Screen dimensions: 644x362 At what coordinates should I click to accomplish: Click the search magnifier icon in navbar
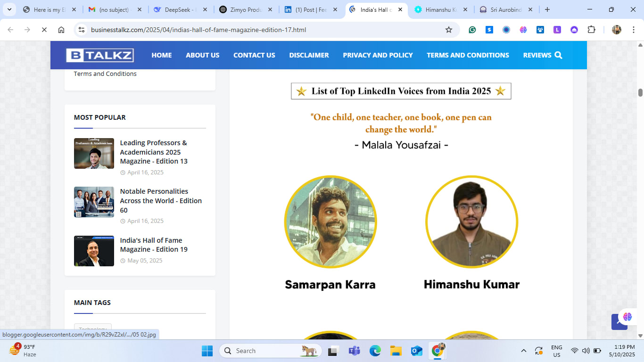pyautogui.click(x=559, y=55)
